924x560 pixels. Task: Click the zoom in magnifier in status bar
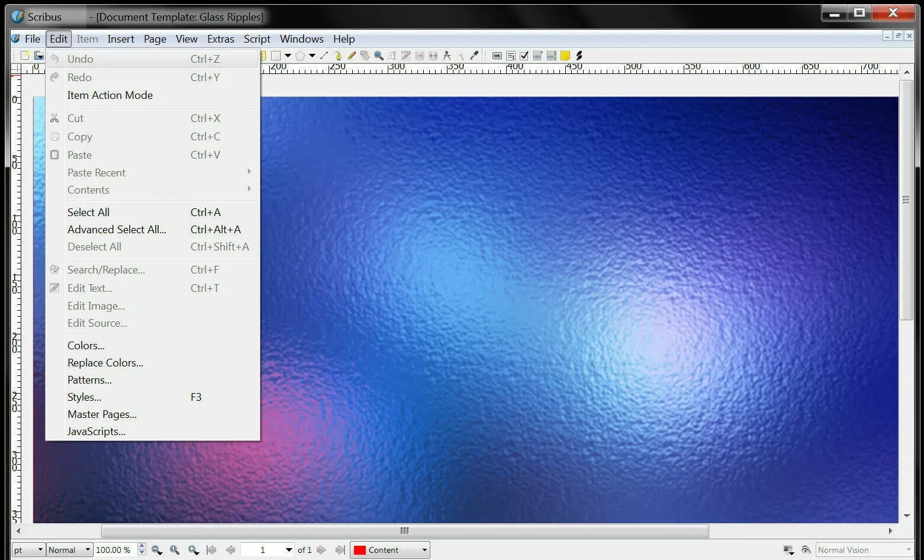[194, 550]
